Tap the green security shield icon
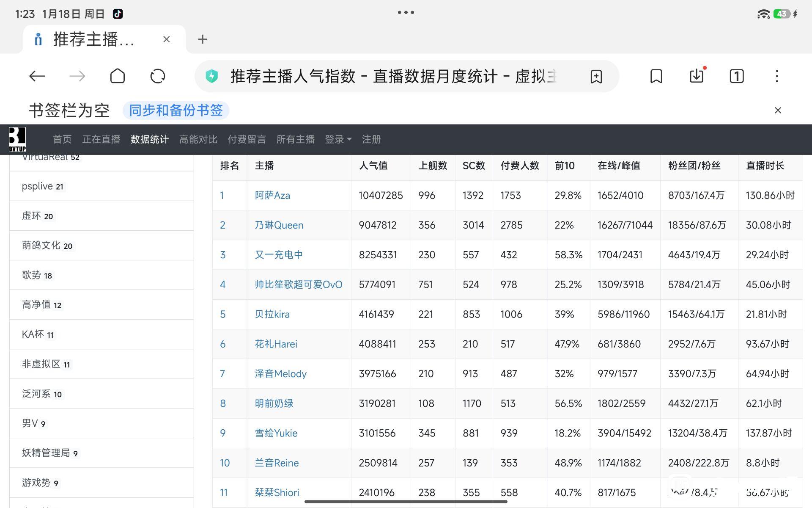Image resolution: width=812 pixels, height=508 pixels. pyautogui.click(x=211, y=76)
